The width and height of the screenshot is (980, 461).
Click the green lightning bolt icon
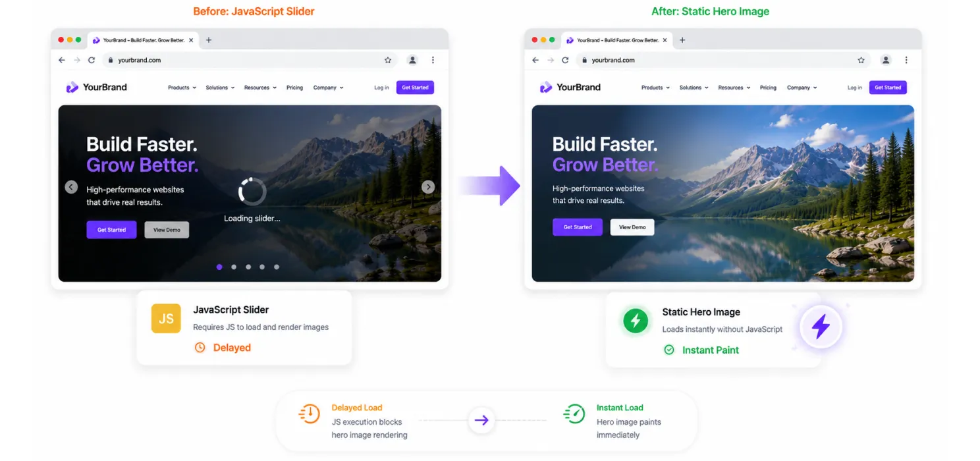point(635,321)
